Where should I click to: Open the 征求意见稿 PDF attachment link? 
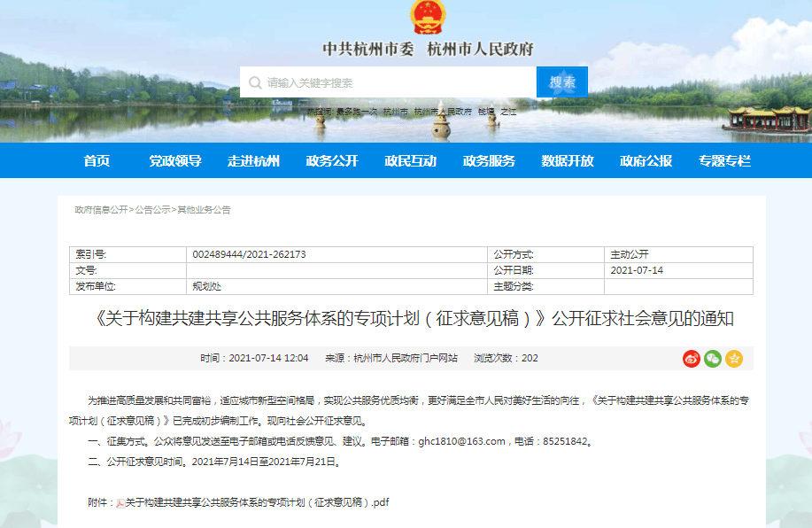tap(257, 502)
